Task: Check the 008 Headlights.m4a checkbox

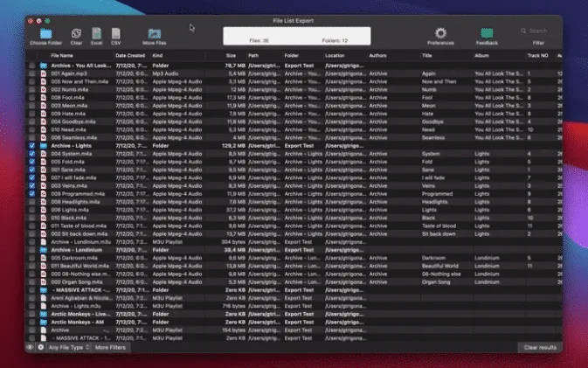Action: point(31,202)
